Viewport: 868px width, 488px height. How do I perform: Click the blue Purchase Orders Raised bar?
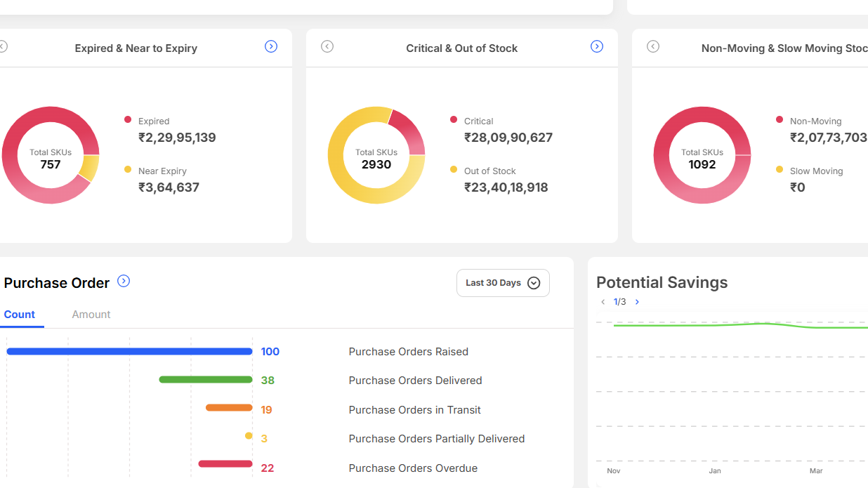(129, 351)
